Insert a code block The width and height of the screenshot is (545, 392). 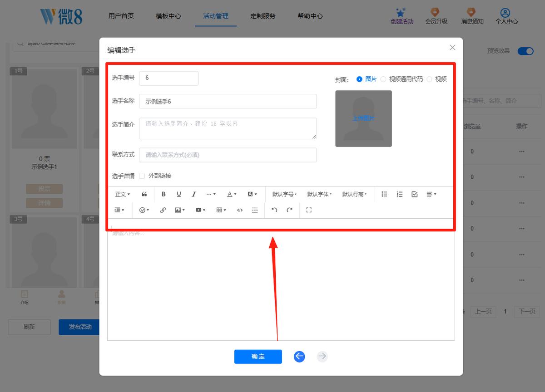(x=240, y=210)
